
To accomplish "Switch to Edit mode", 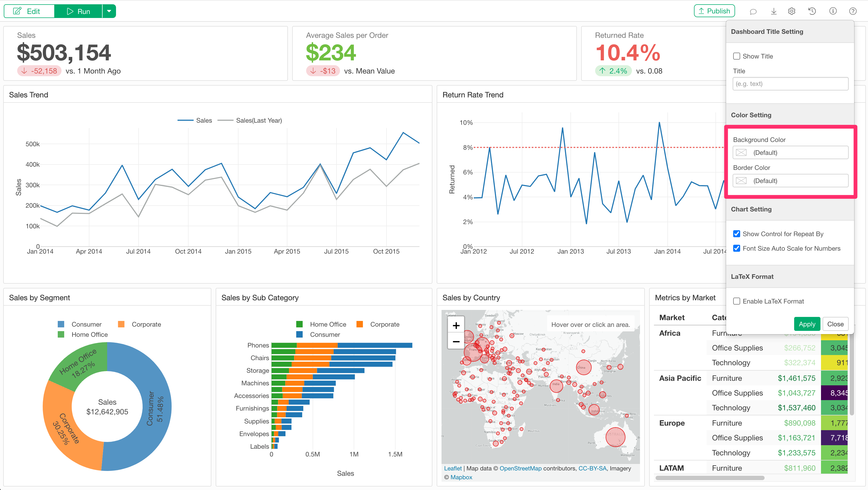I will [29, 11].
